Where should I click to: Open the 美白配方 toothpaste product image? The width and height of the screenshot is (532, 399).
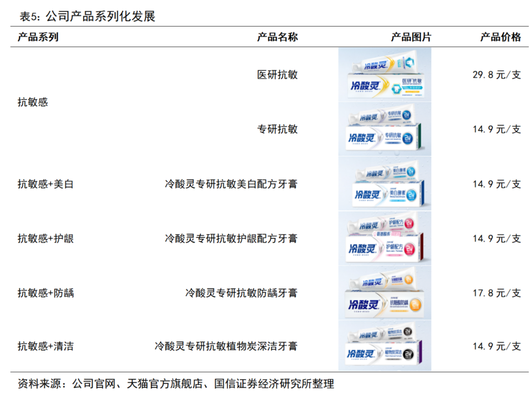click(x=385, y=184)
